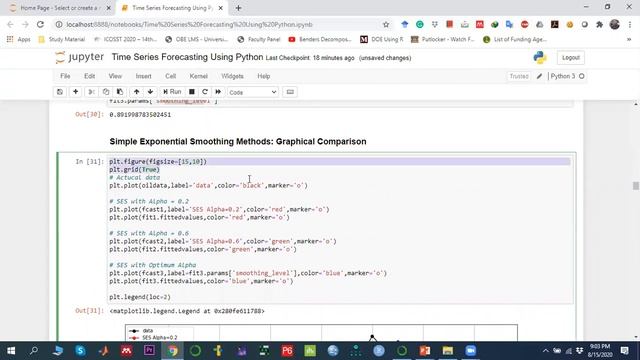Open PowerPoint from the taskbar
The image size is (640, 360).
click(425, 351)
